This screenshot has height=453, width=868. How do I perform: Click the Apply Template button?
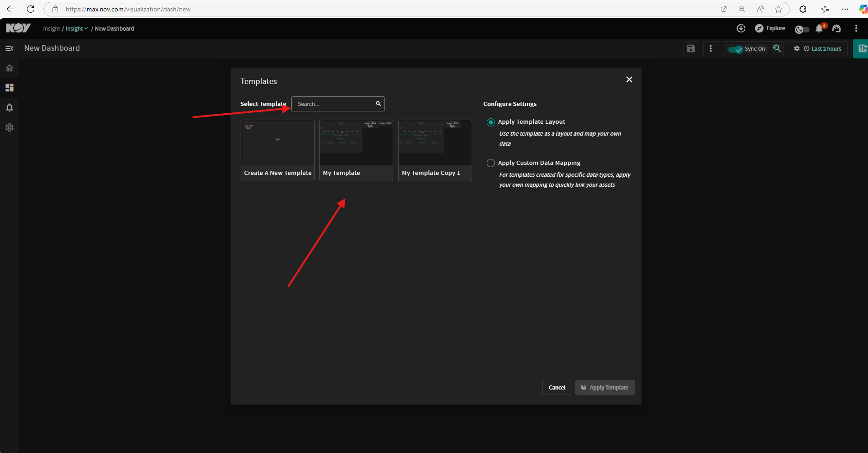[605, 388]
